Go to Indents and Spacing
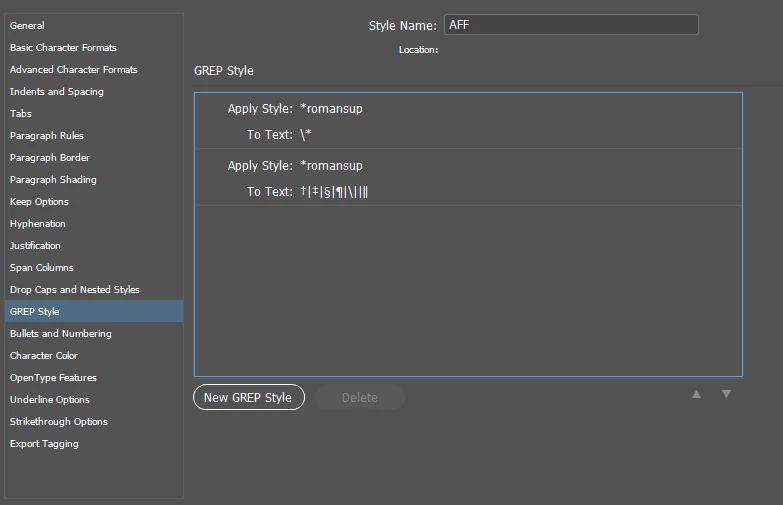 click(x=94, y=91)
